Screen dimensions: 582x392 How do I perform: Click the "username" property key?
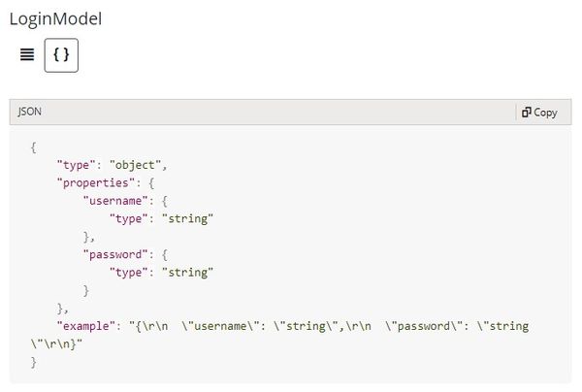pos(115,201)
